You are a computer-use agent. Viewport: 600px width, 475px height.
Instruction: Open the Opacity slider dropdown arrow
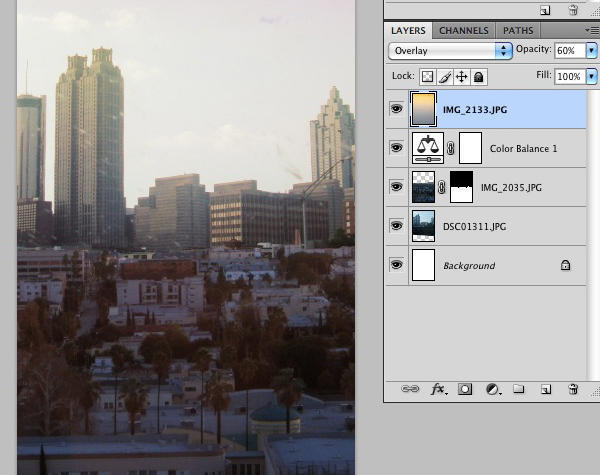[591, 50]
